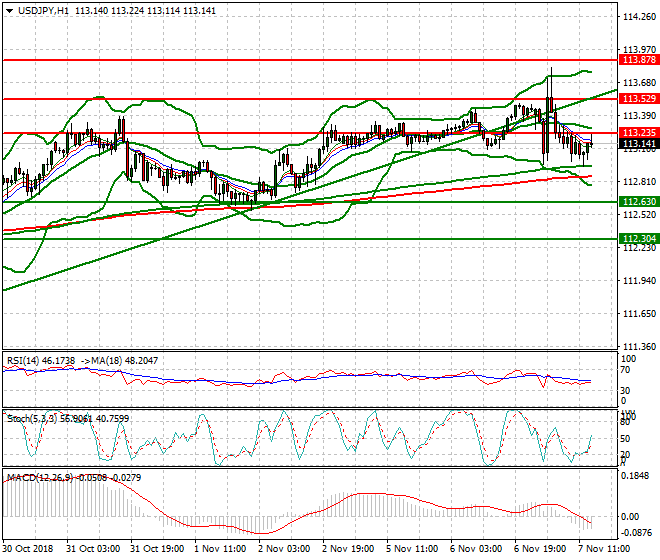This screenshot has height=560, width=660.
Task: Click the 114.260 price scale value
Action: 639,17
